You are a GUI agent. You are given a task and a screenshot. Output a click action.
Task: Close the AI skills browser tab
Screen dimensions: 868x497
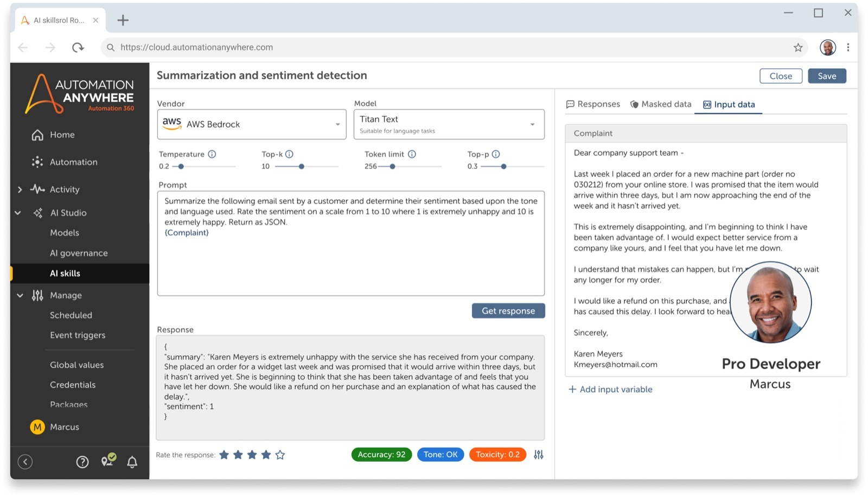point(95,21)
